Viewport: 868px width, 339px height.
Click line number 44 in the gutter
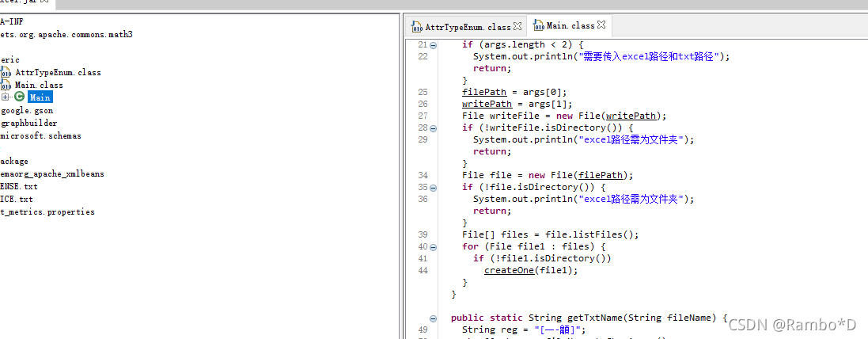[423, 270]
